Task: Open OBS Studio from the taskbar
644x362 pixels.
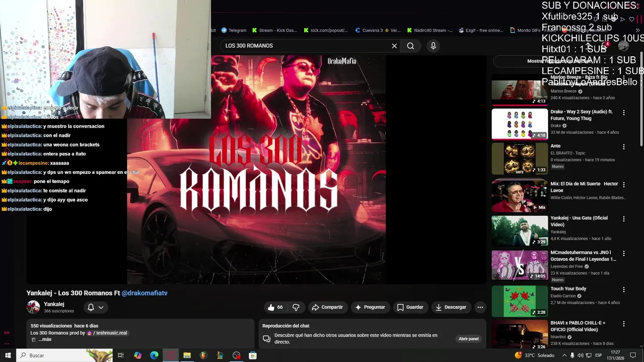Action: point(236,355)
